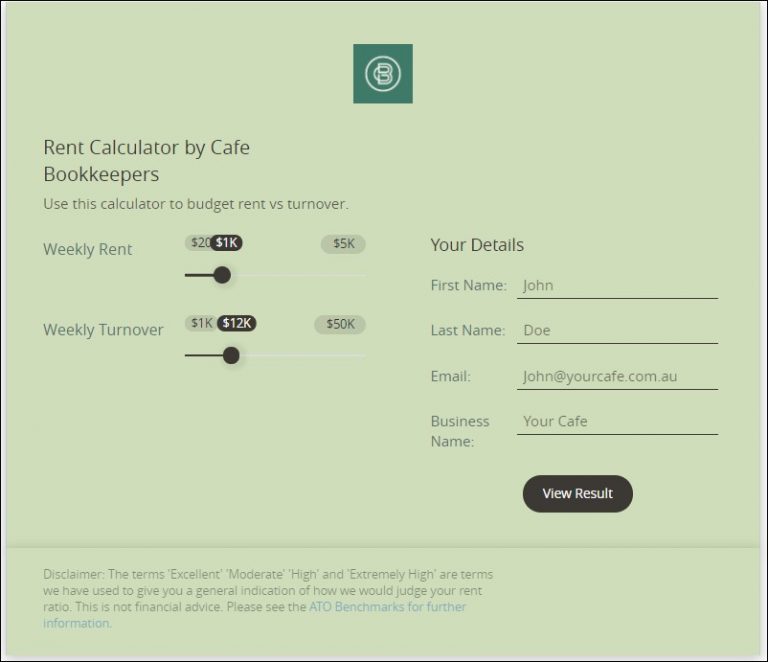The image size is (768, 662).
Task: Select the Business Name input field
Action: (617, 421)
